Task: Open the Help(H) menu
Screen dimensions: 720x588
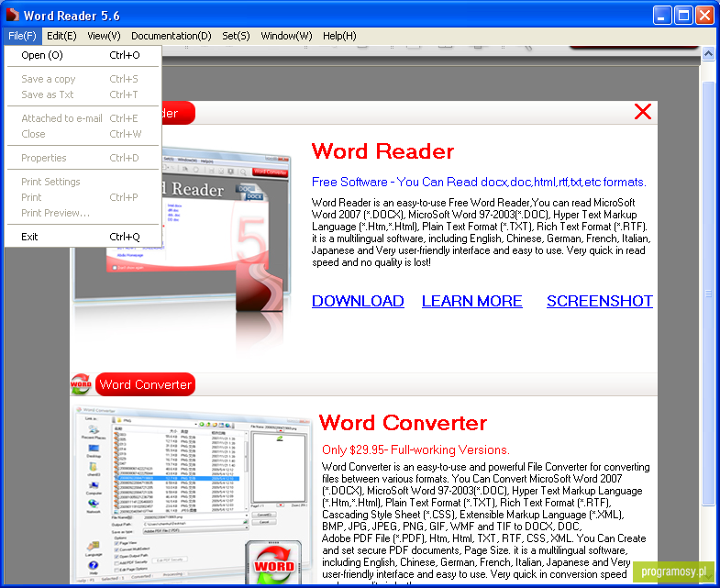Action: (x=339, y=36)
